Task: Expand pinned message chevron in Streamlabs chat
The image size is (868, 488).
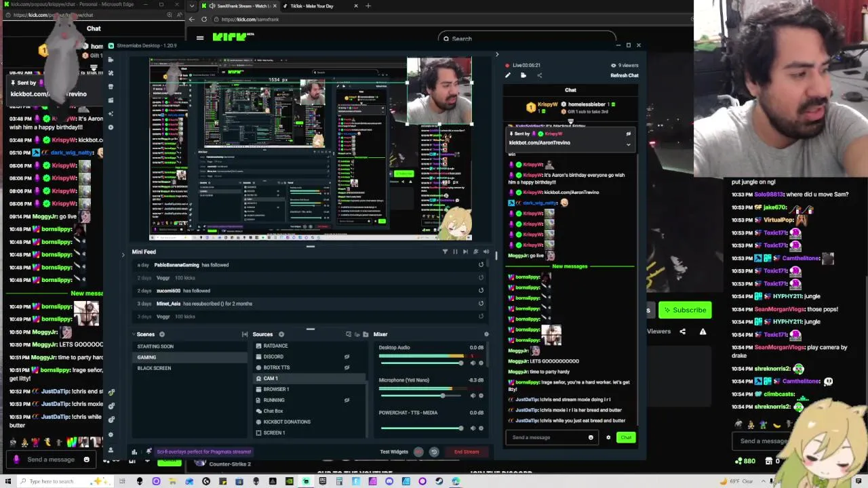Action: (628, 144)
